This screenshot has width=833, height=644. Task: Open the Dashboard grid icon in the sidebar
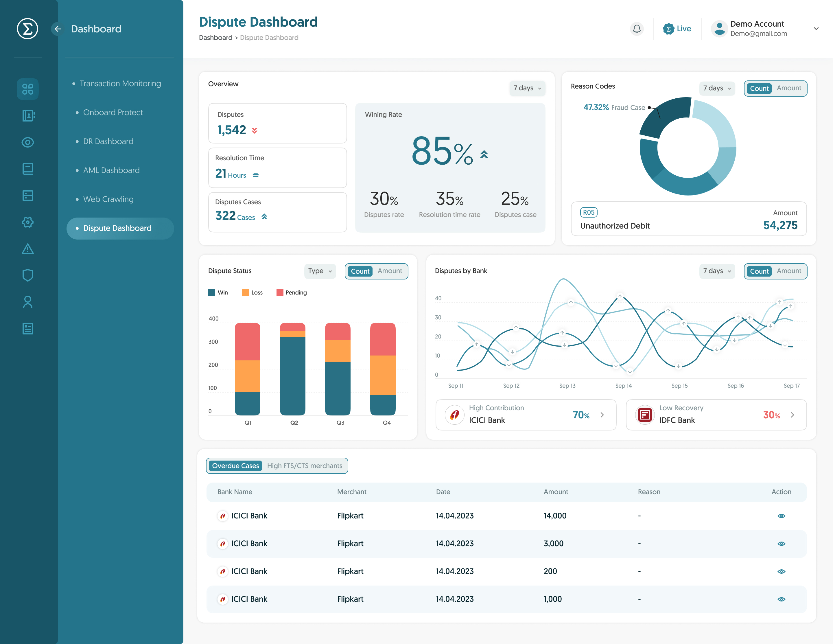(x=27, y=89)
